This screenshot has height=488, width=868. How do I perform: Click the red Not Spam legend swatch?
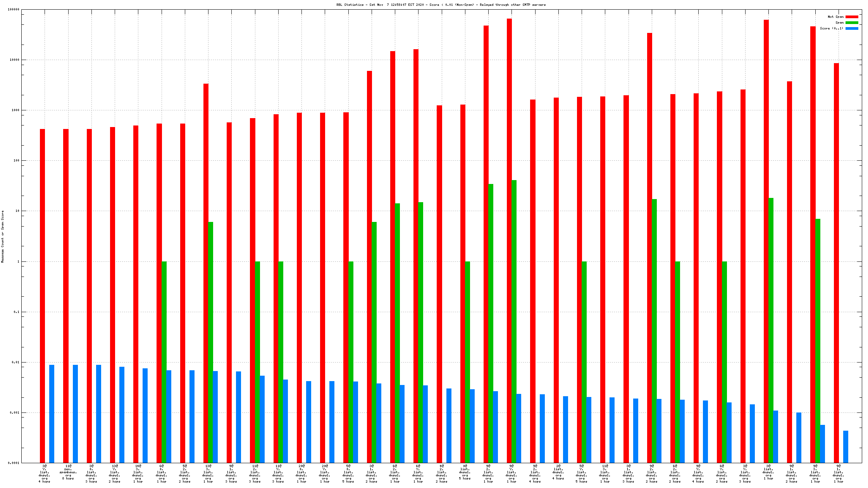pyautogui.click(x=852, y=17)
